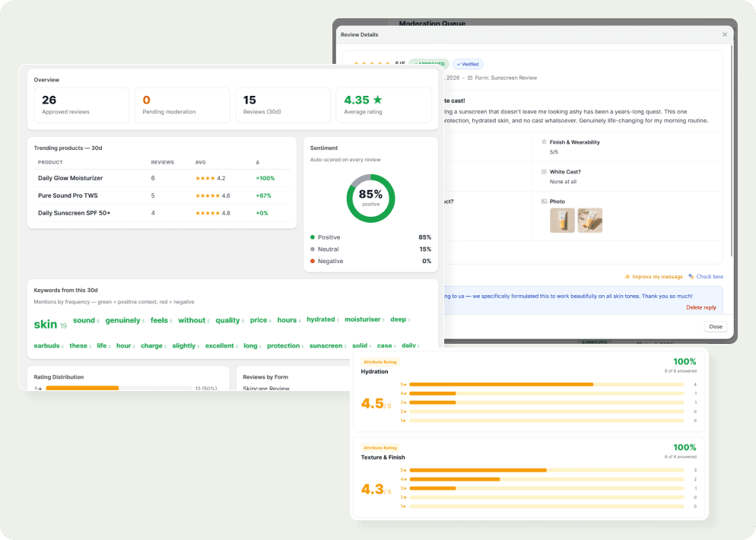
Task: Click the gray dot next to Neutral
Action: click(x=313, y=249)
